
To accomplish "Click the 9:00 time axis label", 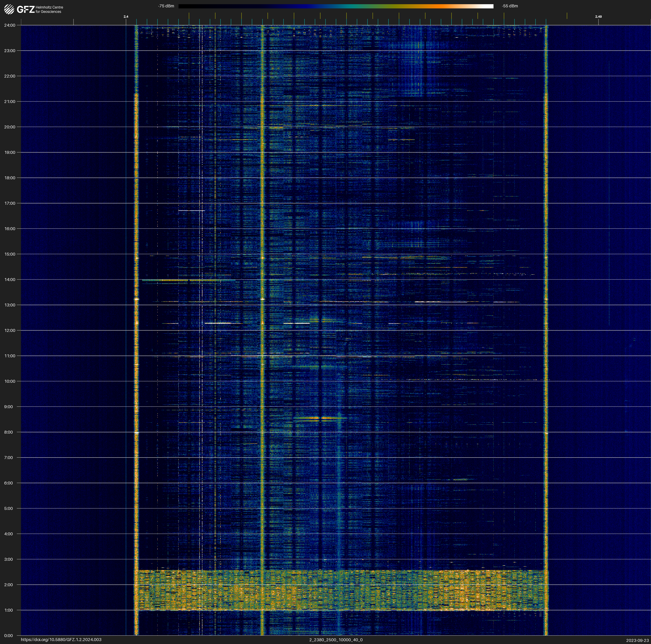I will pos(9,407).
